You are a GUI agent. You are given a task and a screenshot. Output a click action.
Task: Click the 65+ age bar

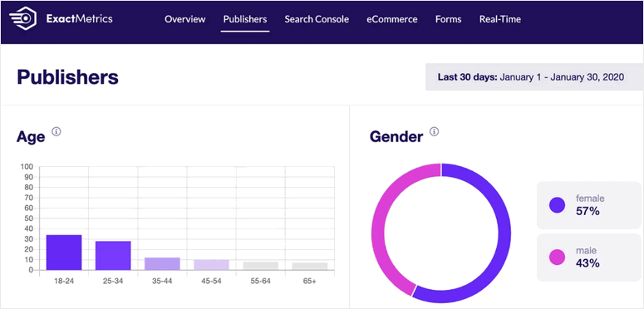310,266
